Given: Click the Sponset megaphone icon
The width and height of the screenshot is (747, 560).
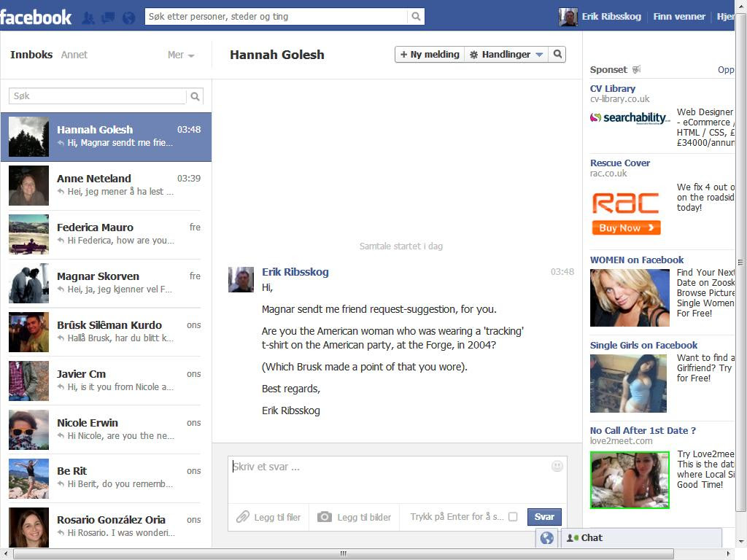Looking at the screenshot, I should (636, 69).
